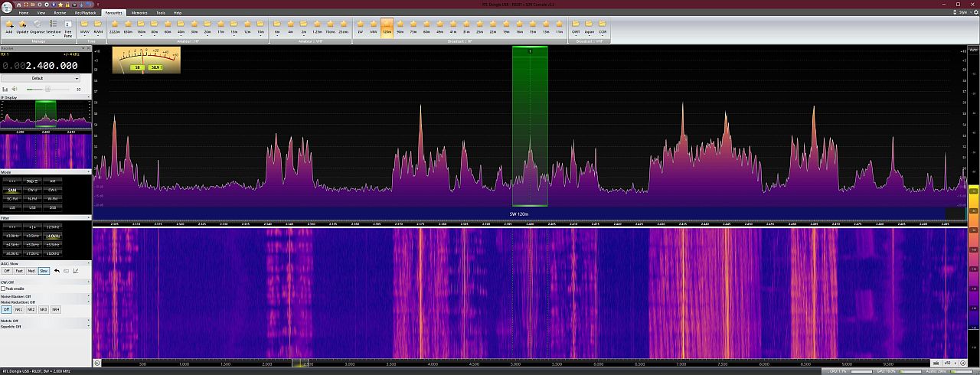Choose the DSB mode button
The height and width of the screenshot is (375, 980).
click(x=51, y=207)
